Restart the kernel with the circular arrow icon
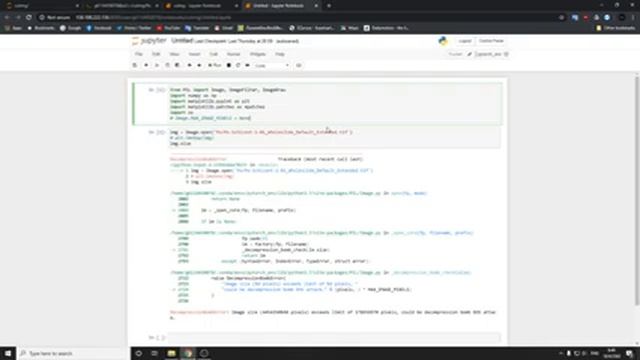Image resolution: width=640 pixels, height=360 pixels. [238, 65]
